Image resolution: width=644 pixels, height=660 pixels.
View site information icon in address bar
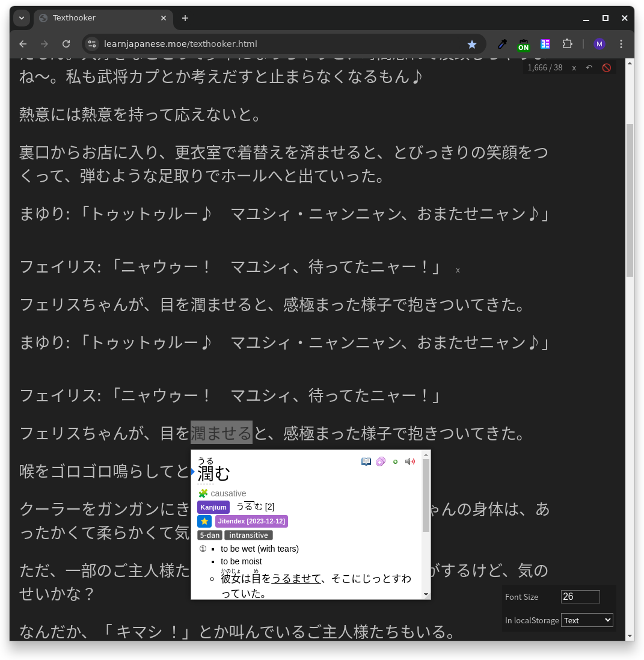[x=92, y=44]
